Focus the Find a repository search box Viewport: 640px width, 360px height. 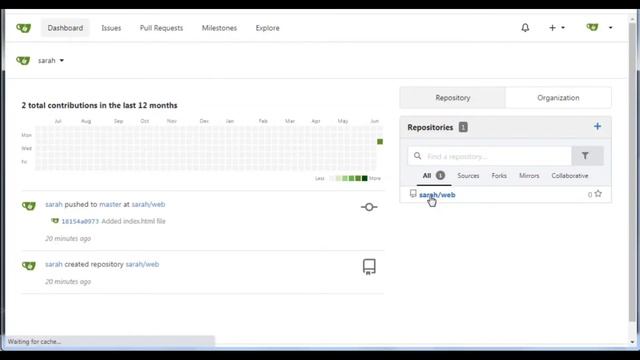coord(490,156)
